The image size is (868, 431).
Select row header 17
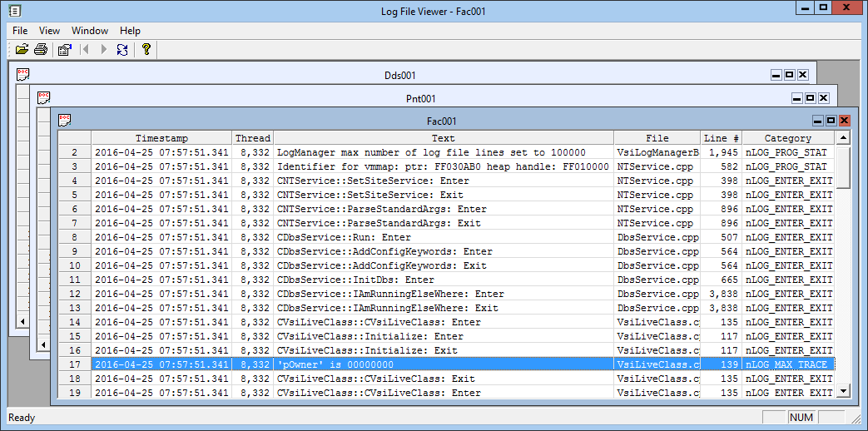click(75, 364)
